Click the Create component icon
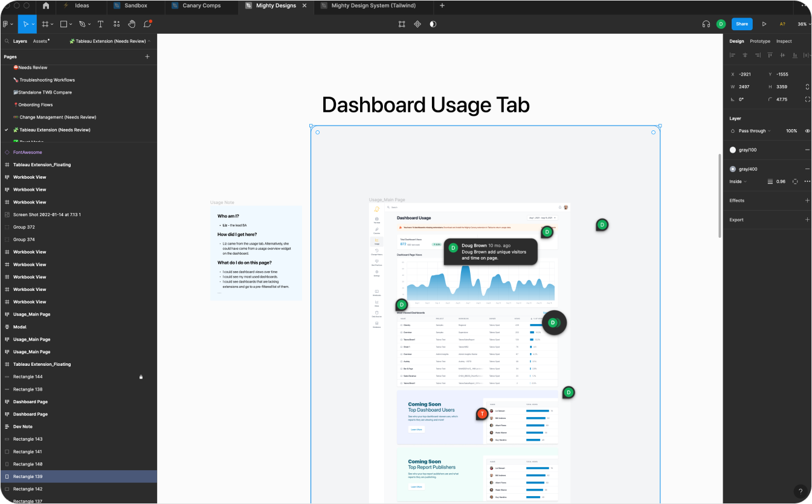The height and width of the screenshot is (504, 812). point(417,24)
